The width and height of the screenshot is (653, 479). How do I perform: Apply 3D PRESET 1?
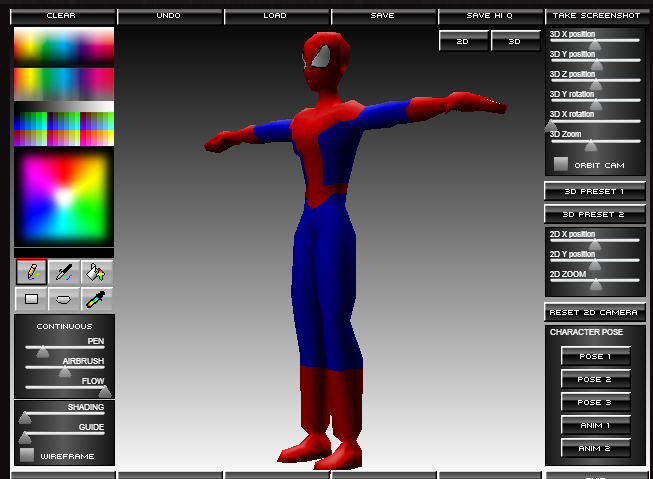coord(595,191)
